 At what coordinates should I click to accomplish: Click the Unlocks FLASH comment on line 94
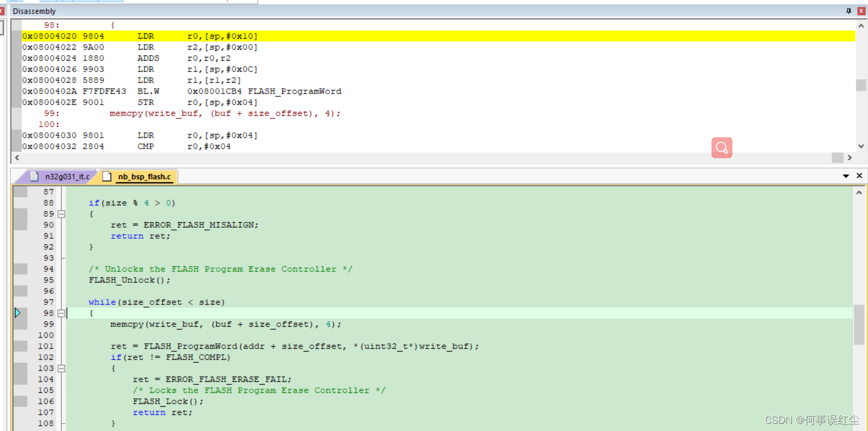pos(220,269)
